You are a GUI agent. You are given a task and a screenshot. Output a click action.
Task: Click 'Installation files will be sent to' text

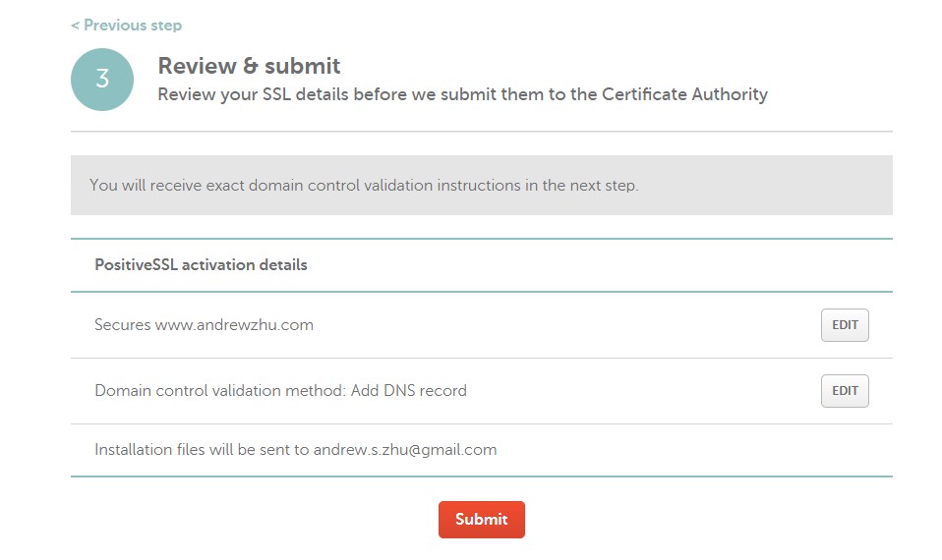pos(202,450)
